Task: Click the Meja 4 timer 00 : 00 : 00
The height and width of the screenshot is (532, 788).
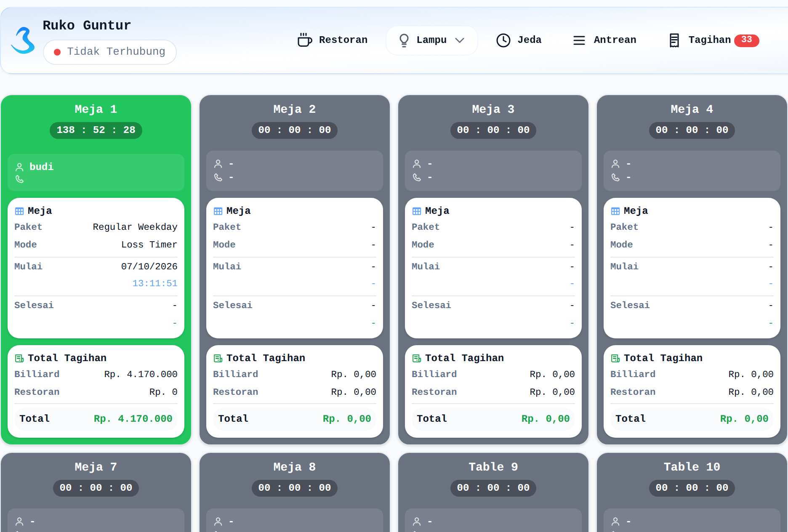Action: point(692,130)
